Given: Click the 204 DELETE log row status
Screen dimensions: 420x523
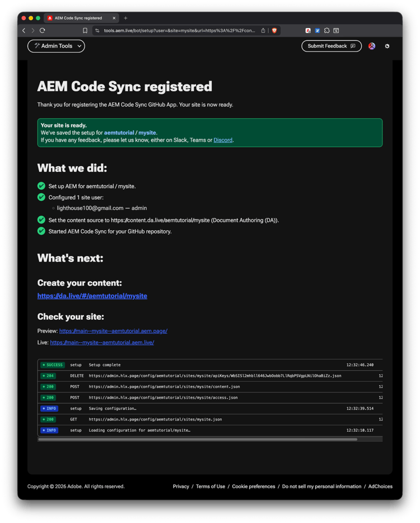Looking at the screenshot, I should click(48, 376).
